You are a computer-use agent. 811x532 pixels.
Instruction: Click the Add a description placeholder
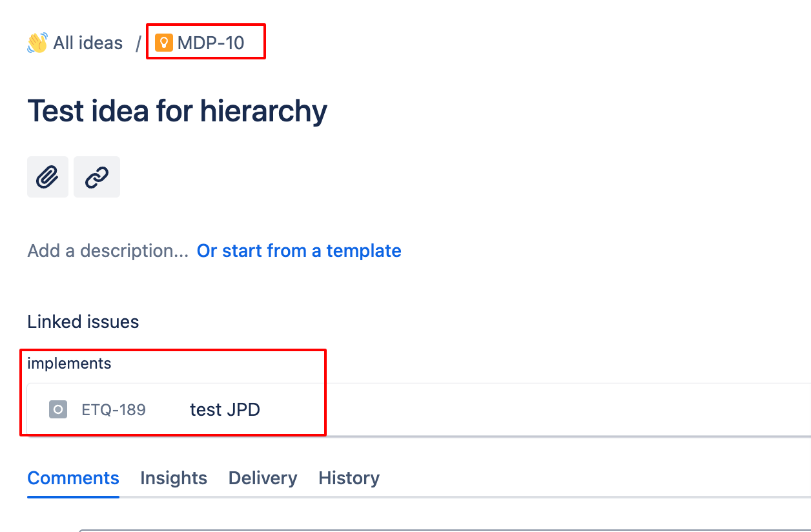pyautogui.click(x=108, y=251)
